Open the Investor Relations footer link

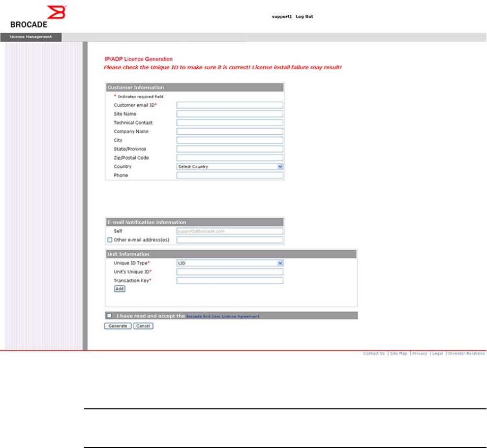(x=466, y=353)
